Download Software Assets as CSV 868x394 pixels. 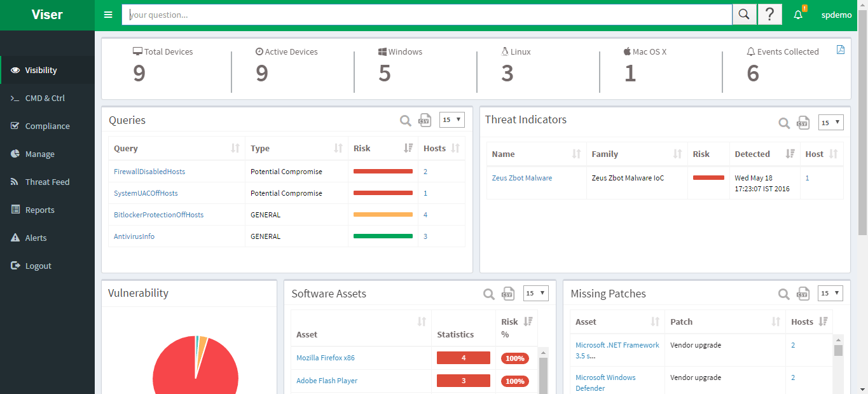pos(507,294)
